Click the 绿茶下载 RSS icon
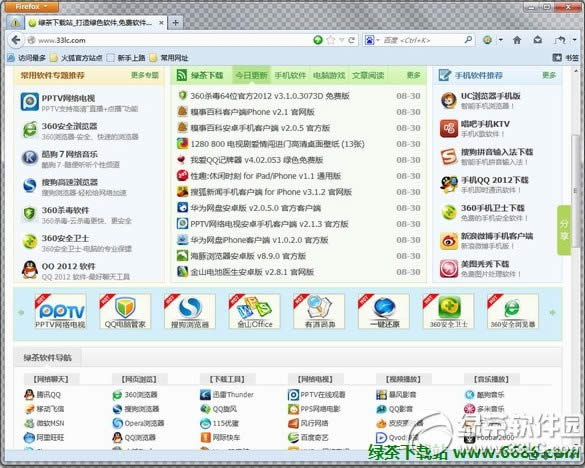The height and width of the screenshot is (468, 585). (x=182, y=75)
